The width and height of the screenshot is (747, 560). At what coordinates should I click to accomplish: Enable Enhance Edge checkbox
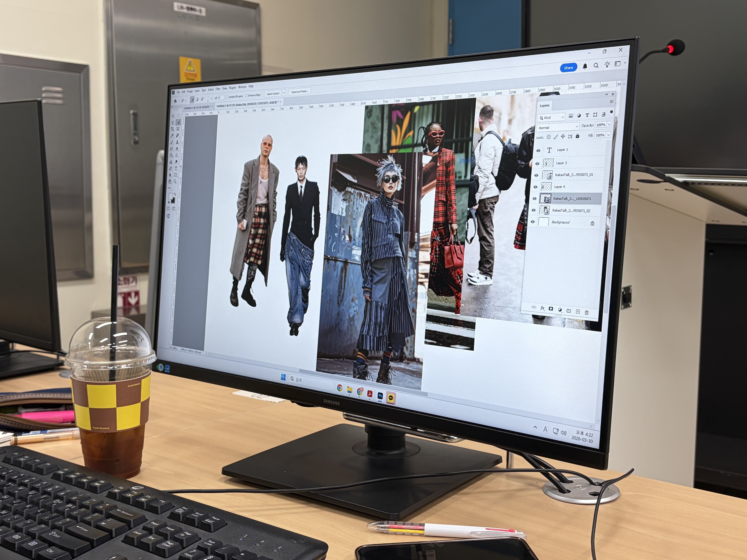click(246, 96)
